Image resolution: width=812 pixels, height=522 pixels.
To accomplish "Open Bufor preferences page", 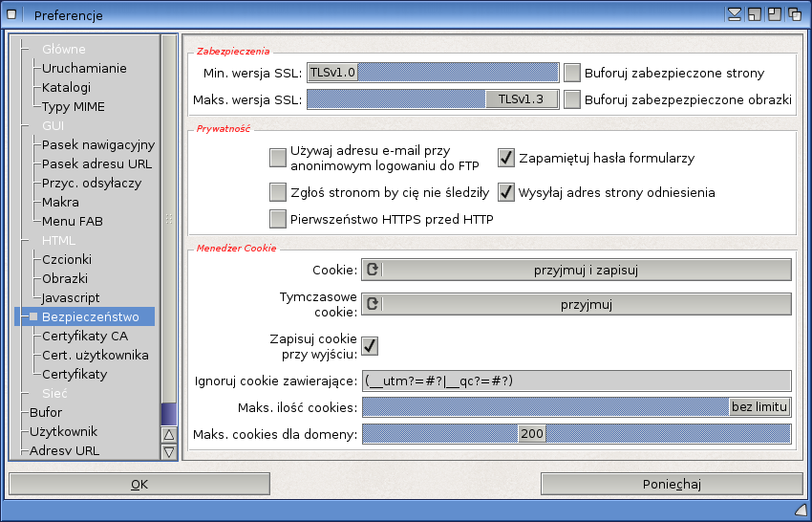I will point(46,413).
